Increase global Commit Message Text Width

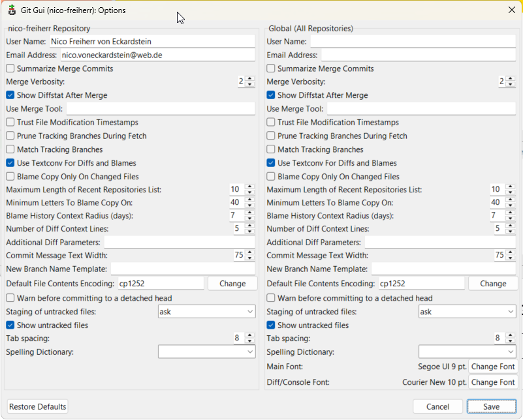511,252
